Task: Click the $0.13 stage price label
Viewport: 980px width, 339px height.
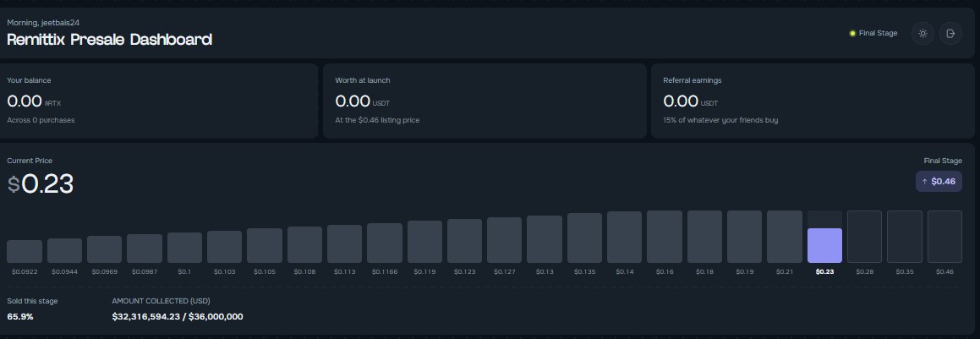Action: point(545,271)
